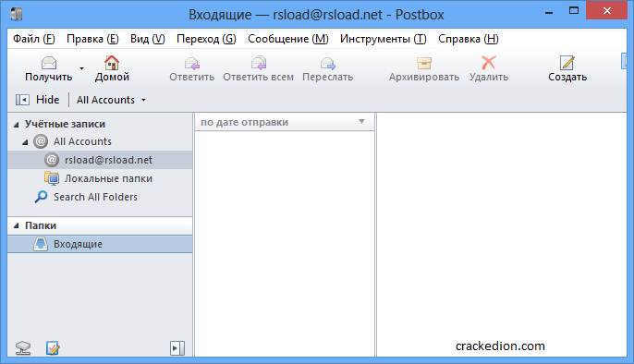
Task: Open the Переход menu
Action: click(206, 39)
